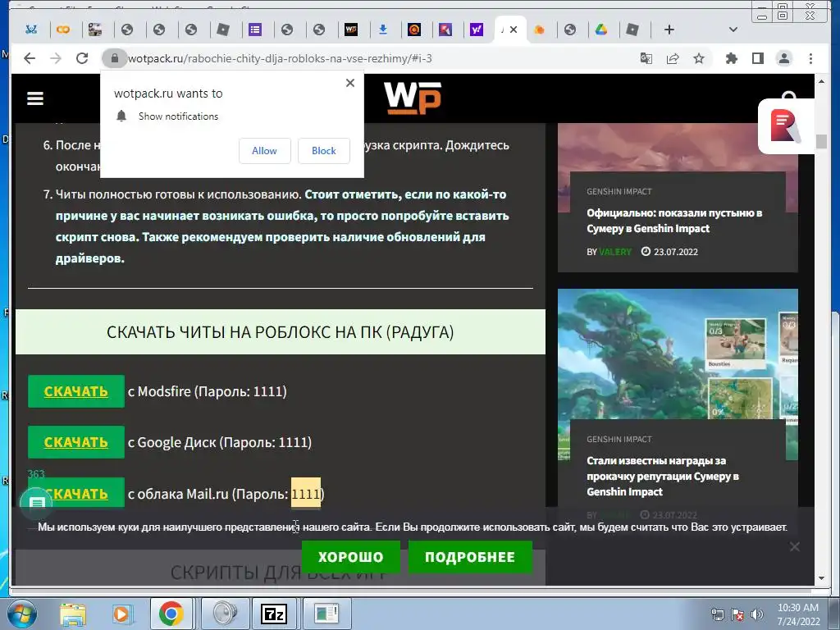This screenshot has width=840, height=630.
Task: Close the cookie notice bar
Action: [x=794, y=547]
